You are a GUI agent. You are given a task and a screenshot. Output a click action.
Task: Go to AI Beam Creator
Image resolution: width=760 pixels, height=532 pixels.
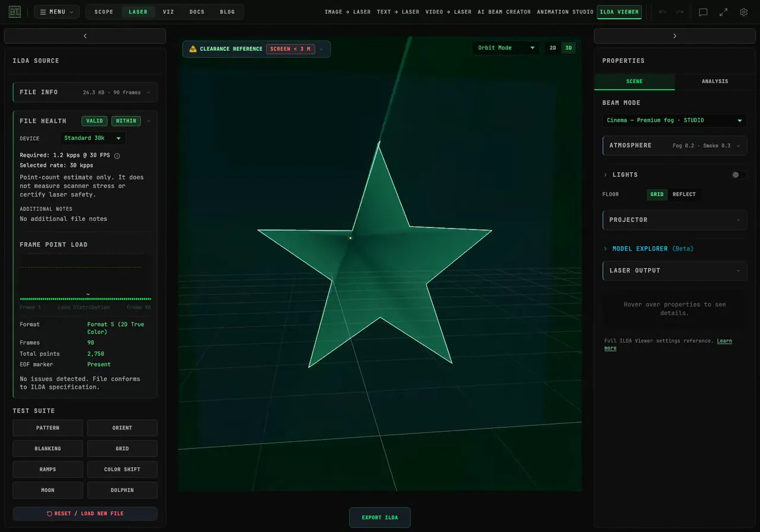(x=505, y=12)
